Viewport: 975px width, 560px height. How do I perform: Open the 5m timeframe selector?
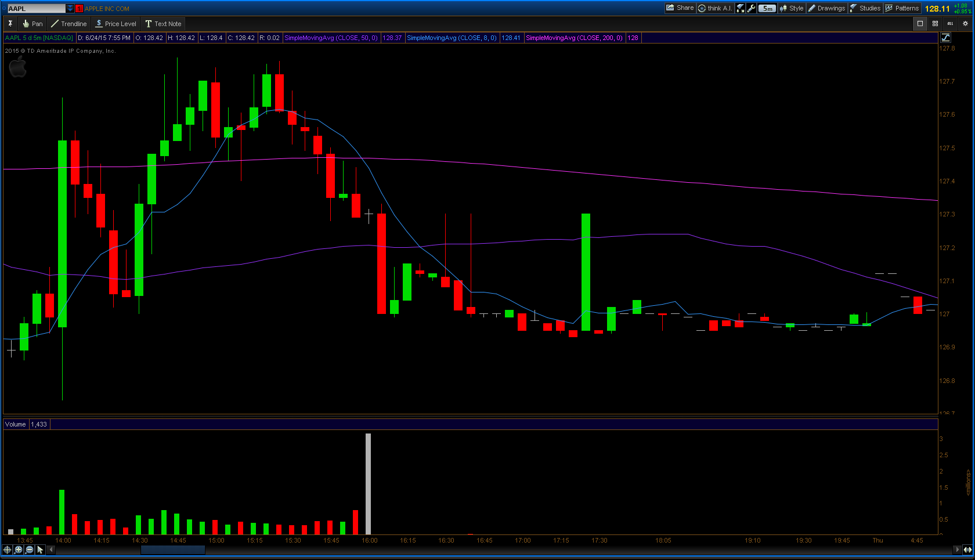[x=767, y=8]
